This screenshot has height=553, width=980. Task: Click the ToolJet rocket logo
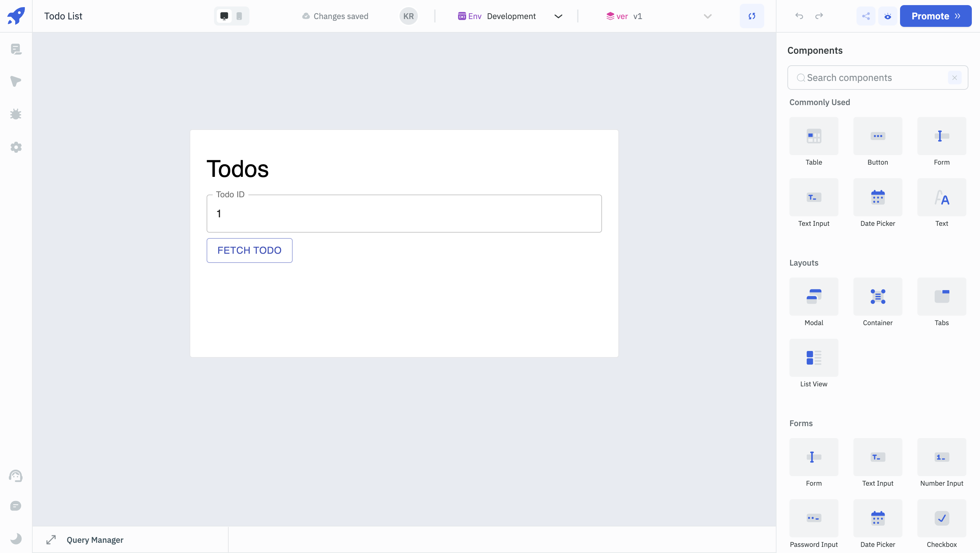point(16,16)
